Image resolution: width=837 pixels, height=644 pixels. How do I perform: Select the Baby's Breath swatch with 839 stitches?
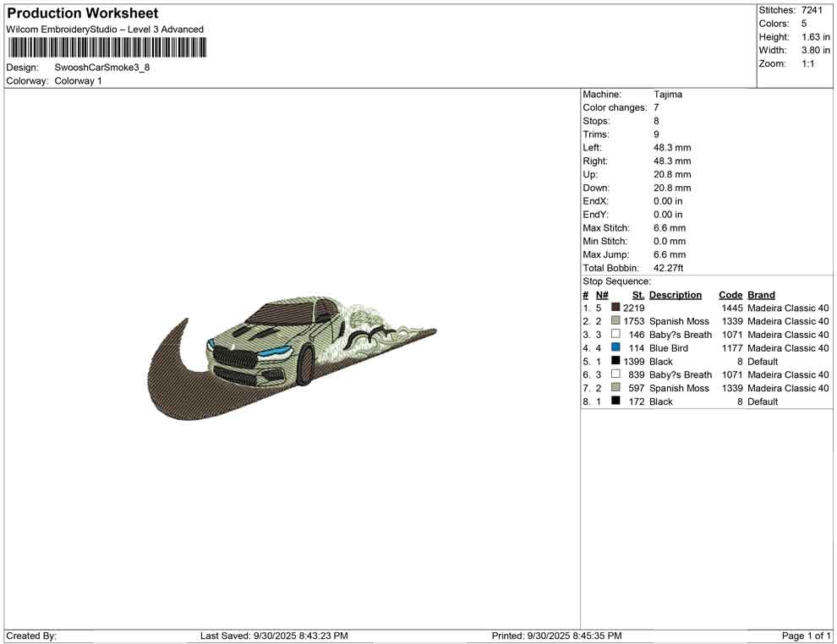pyautogui.click(x=615, y=374)
